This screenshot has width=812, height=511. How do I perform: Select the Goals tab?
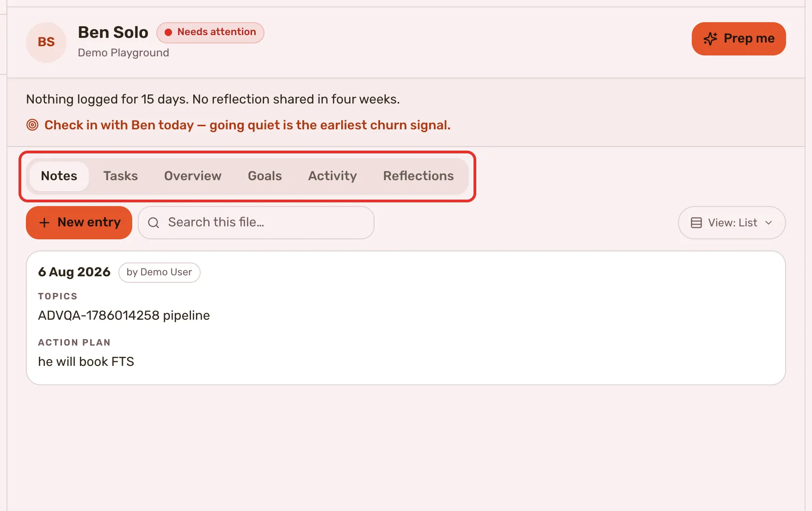coord(265,176)
